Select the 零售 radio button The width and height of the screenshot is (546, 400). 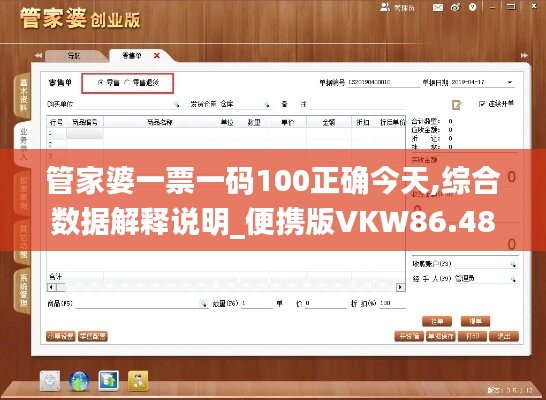tap(101, 83)
